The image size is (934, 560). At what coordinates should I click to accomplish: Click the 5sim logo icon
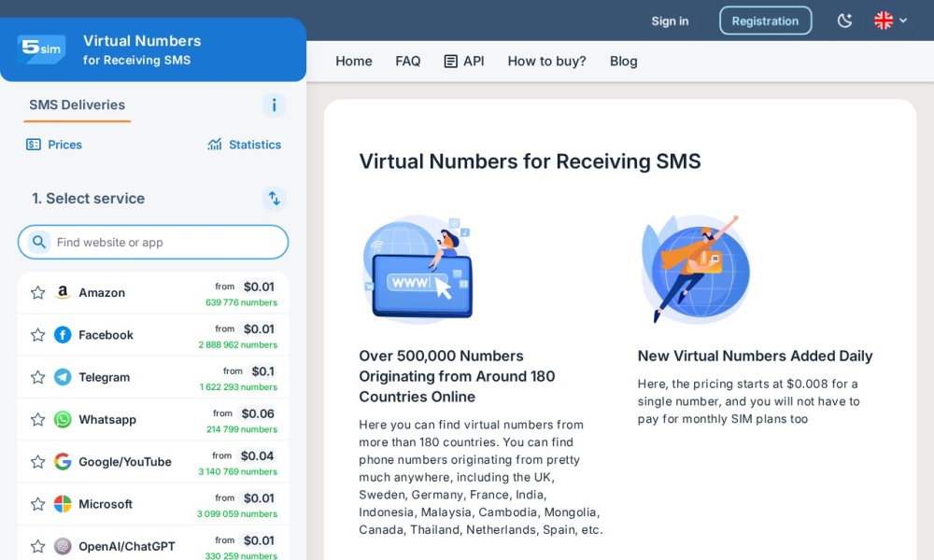point(41,49)
